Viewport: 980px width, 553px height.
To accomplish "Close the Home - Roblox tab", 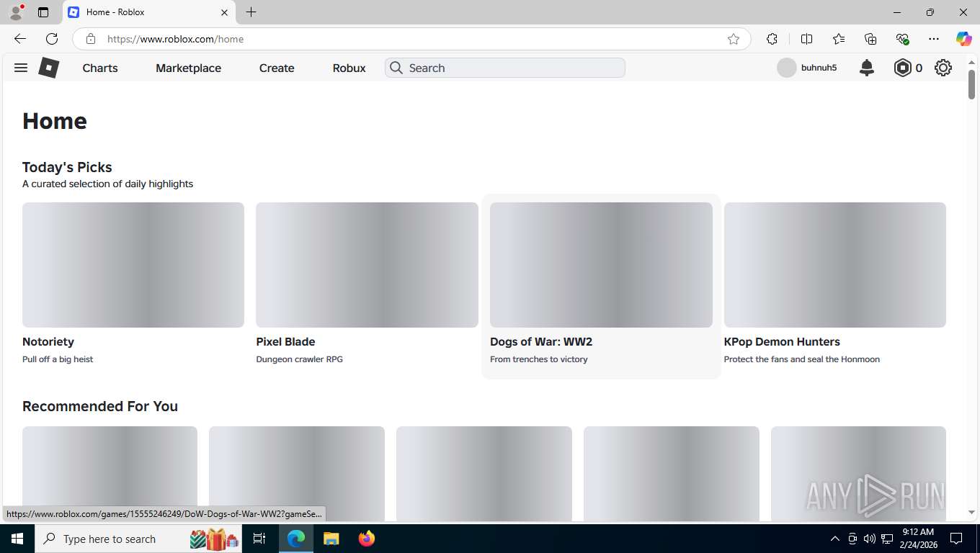I will click(224, 12).
